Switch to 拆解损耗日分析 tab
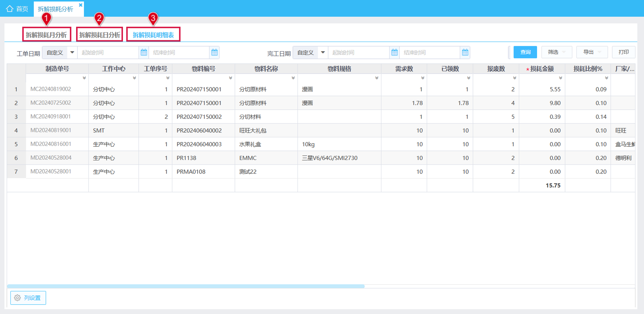644x314 pixels. tap(99, 35)
